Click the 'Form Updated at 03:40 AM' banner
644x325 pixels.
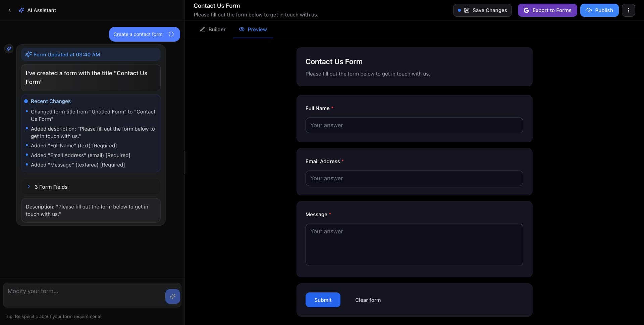click(x=91, y=54)
